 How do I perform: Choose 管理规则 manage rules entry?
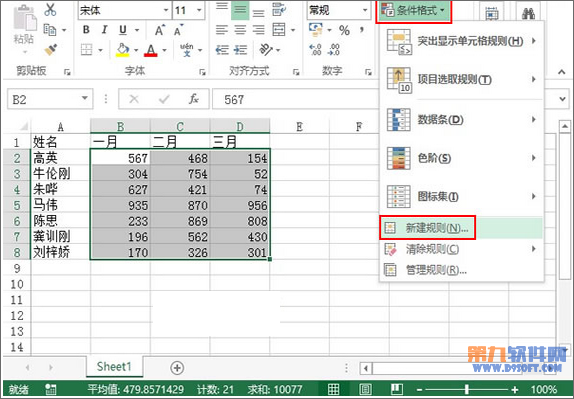tap(461, 270)
